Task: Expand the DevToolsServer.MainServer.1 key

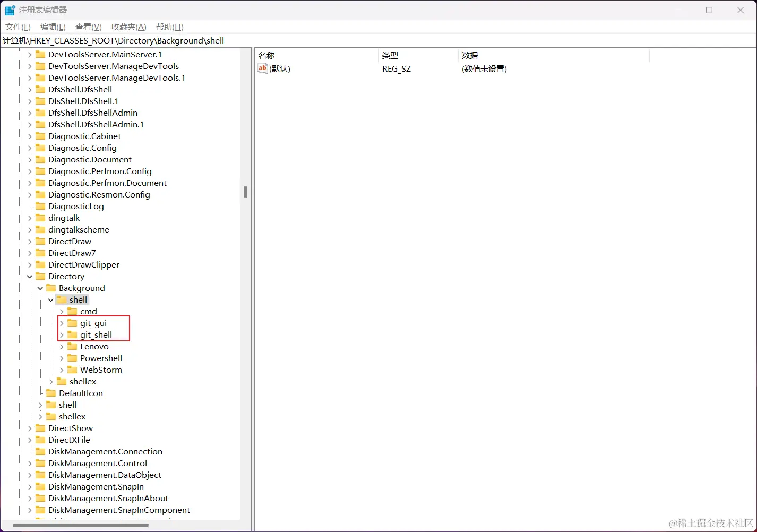Action: tap(30, 54)
